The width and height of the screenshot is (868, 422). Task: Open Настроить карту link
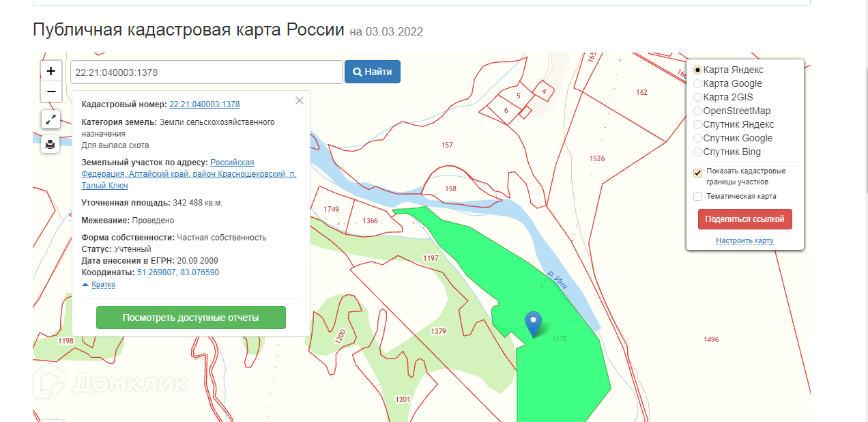point(744,241)
